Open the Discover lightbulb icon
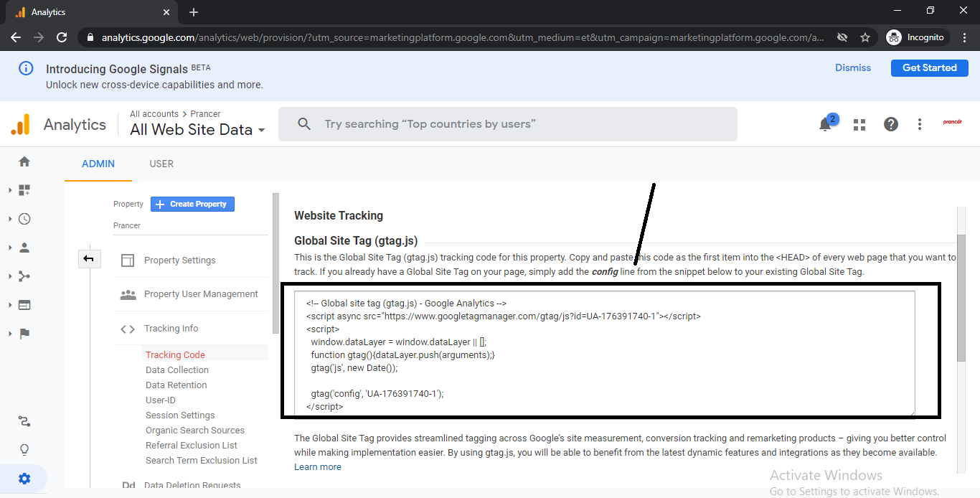The height and width of the screenshot is (498, 980). (24, 450)
